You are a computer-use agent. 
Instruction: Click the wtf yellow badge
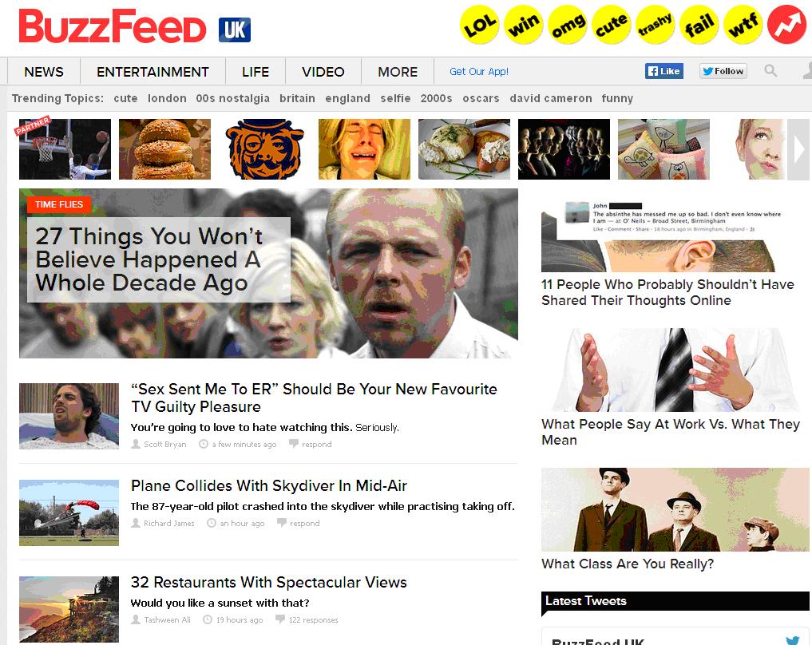[x=743, y=24]
